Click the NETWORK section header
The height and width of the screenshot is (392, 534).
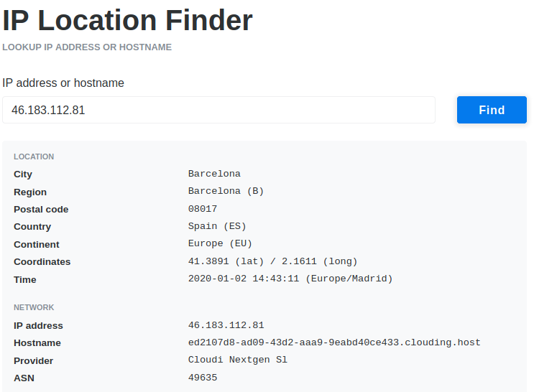point(34,307)
